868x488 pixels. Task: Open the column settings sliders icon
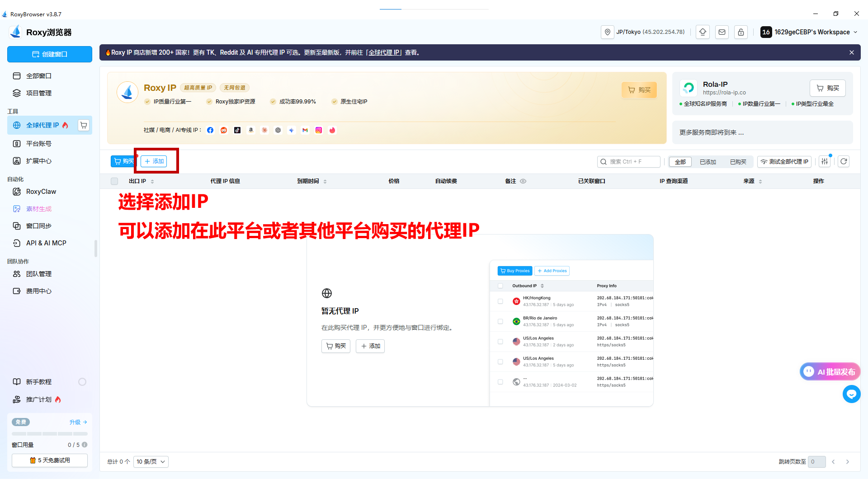(825, 161)
